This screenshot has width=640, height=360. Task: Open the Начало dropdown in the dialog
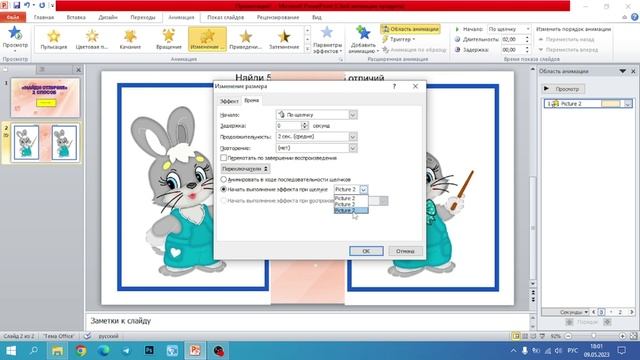tap(353, 115)
